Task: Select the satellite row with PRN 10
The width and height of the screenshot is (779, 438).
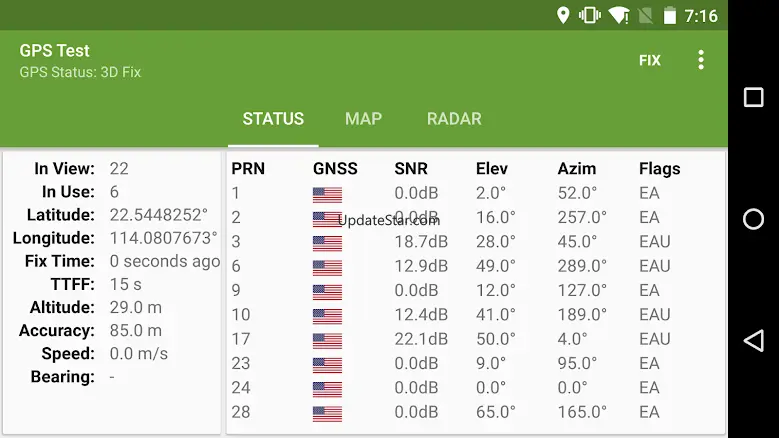Action: coord(475,315)
